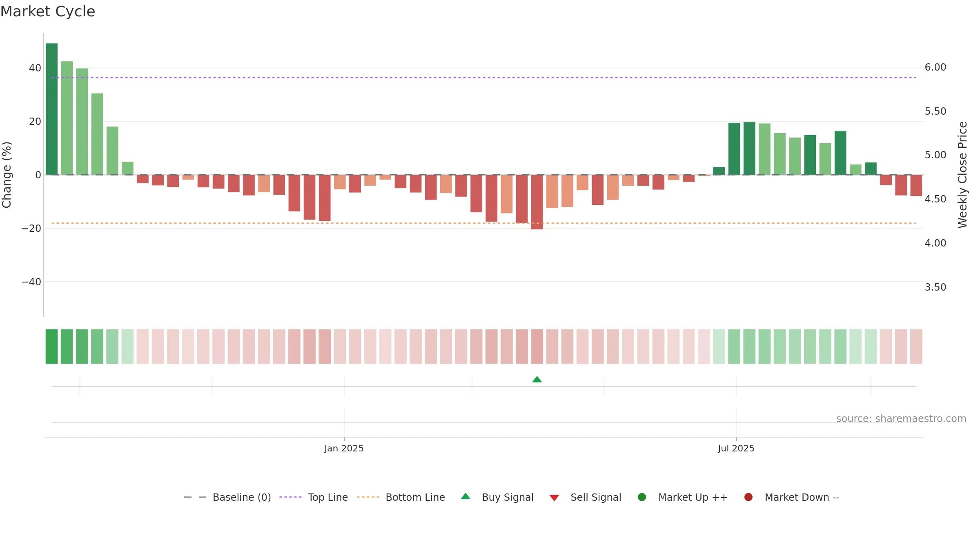
Task: Click the orange dotted Bottom Line
Action: [484, 223]
